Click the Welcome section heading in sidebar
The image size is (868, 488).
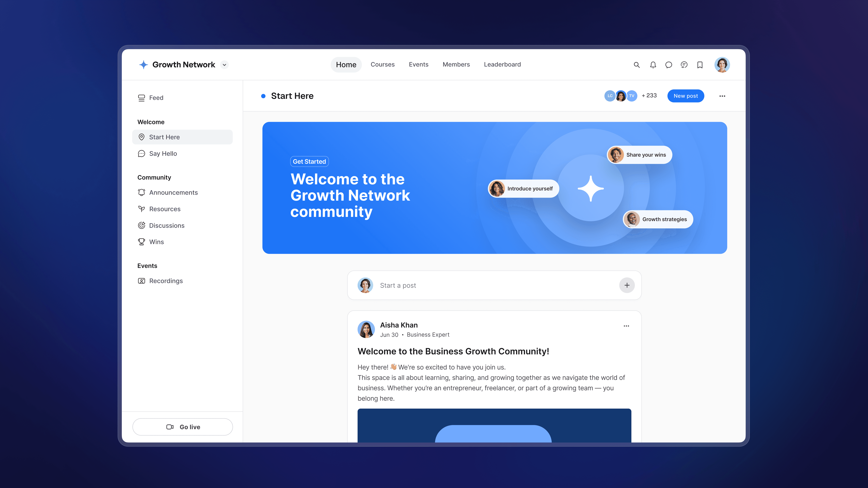point(151,122)
